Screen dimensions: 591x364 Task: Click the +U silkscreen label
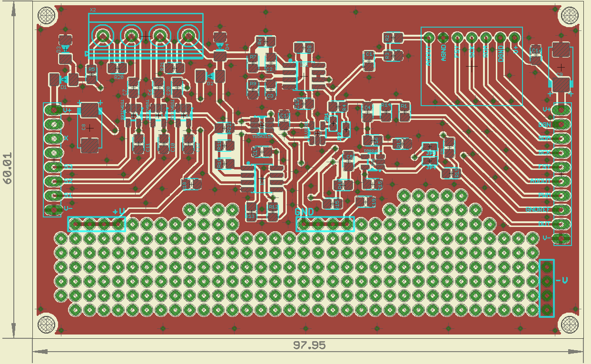[x=118, y=211]
